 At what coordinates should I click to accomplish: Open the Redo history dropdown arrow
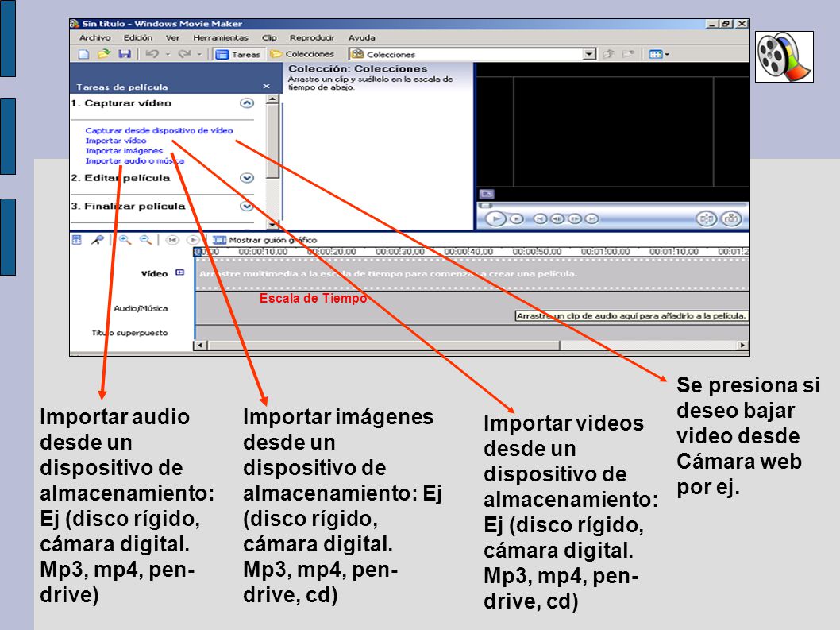[199, 54]
